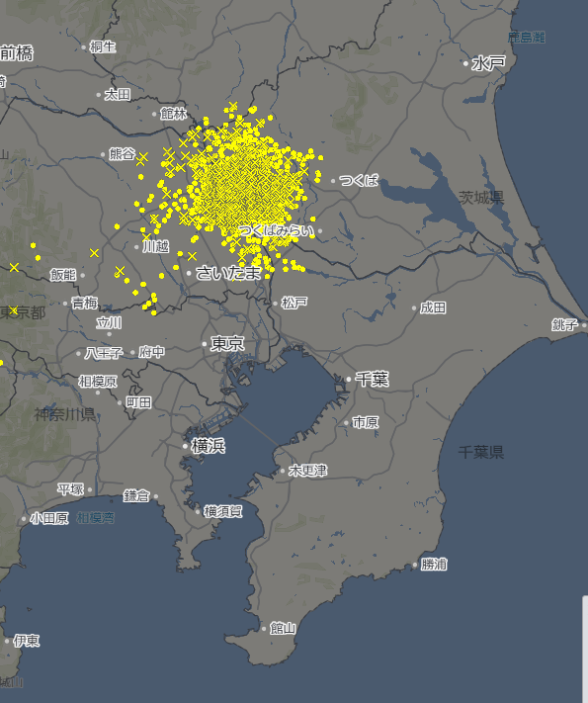Select the 鎌倉 city label

coord(136,496)
